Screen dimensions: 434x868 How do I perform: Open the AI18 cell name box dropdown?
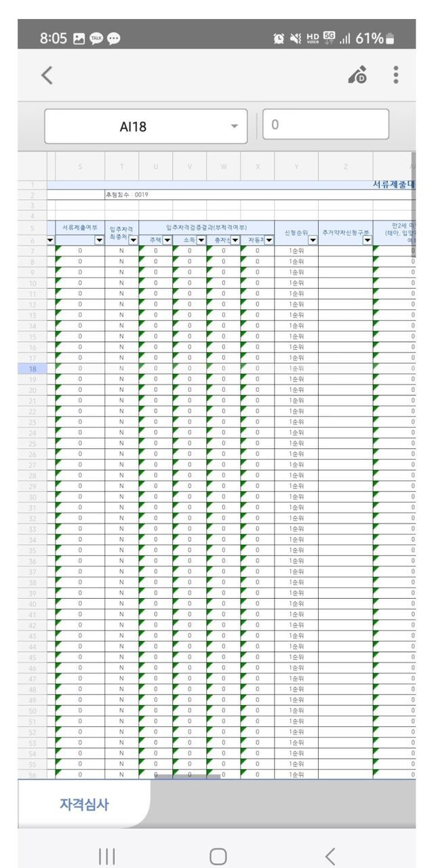pos(235,127)
